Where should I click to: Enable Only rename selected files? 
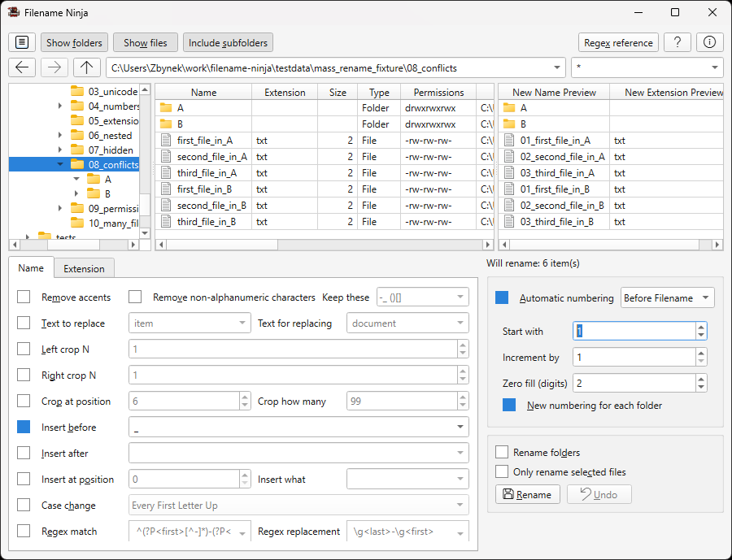coord(502,470)
